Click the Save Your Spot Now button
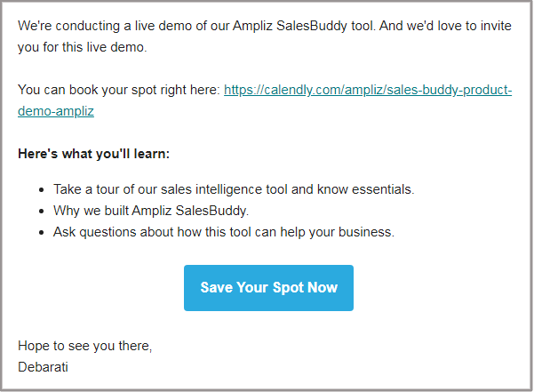This screenshot has width=534, height=392. 268,288
